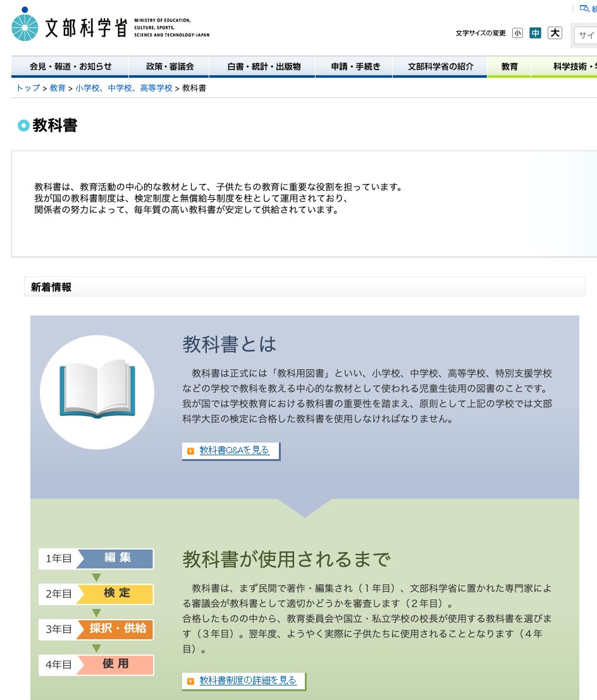The width and height of the screenshot is (597, 700).
Task: Set font size to small (小)
Action: pyautogui.click(x=517, y=33)
